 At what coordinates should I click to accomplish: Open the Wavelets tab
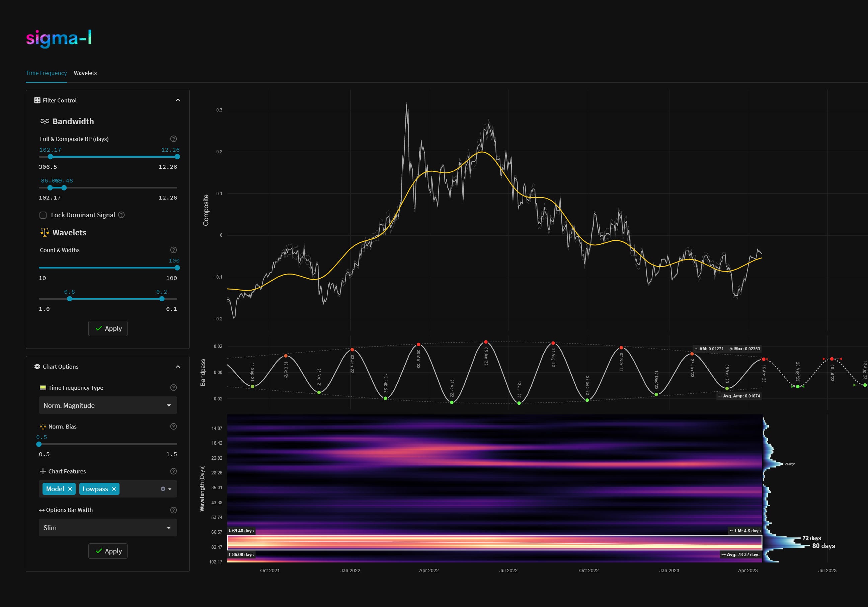[85, 73]
